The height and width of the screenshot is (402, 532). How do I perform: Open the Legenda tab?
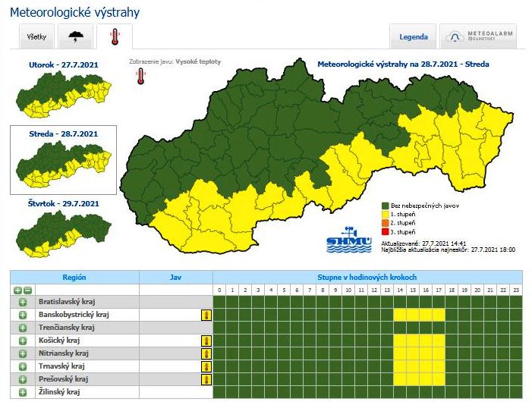click(x=413, y=36)
